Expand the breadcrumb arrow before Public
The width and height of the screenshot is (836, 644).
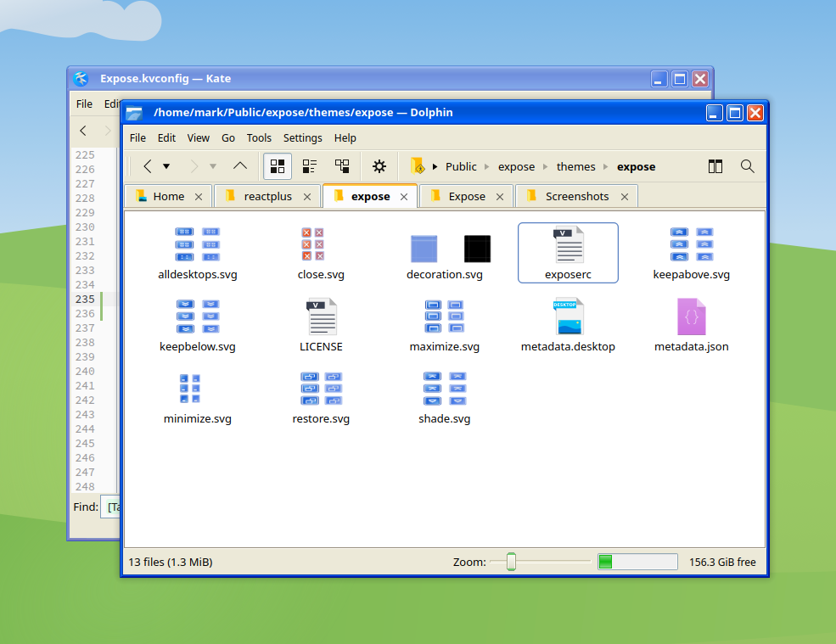coord(435,167)
